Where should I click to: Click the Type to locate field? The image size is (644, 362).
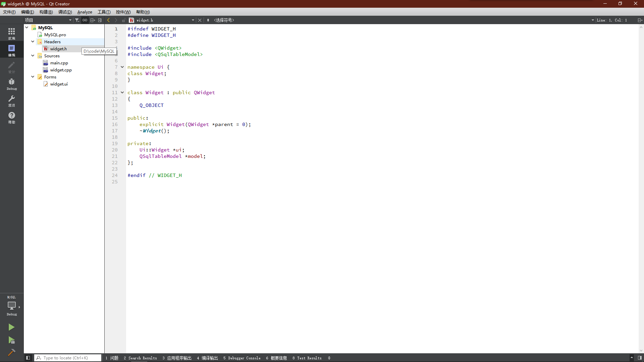[x=68, y=358]
